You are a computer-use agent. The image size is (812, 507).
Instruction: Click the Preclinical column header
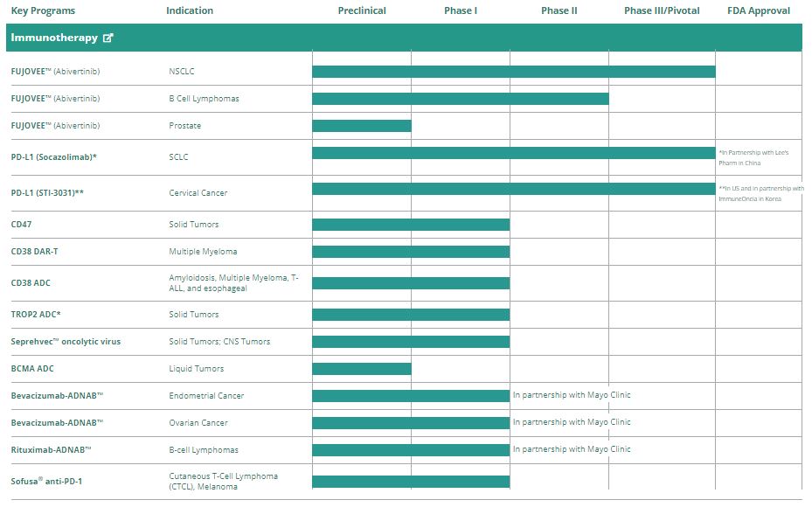(x=362, y=10)
